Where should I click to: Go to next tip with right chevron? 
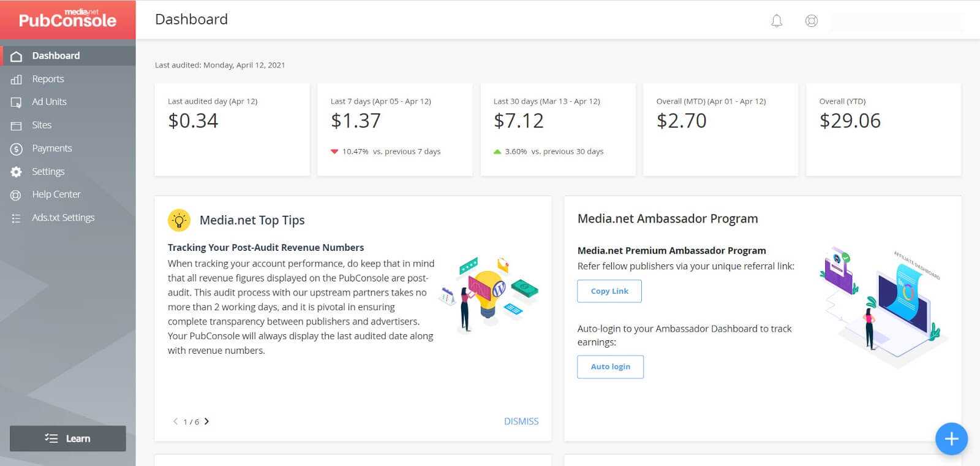[x=206, y=421]
